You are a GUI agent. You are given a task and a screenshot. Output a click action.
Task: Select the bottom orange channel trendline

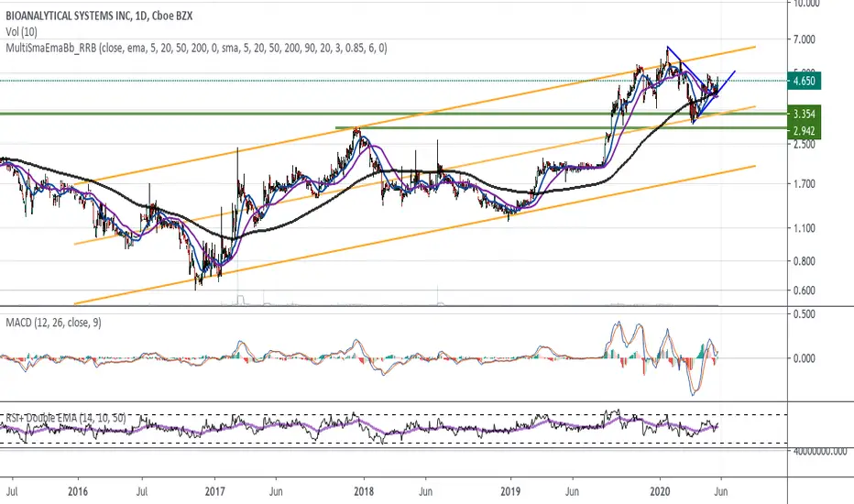click(414, 235)
